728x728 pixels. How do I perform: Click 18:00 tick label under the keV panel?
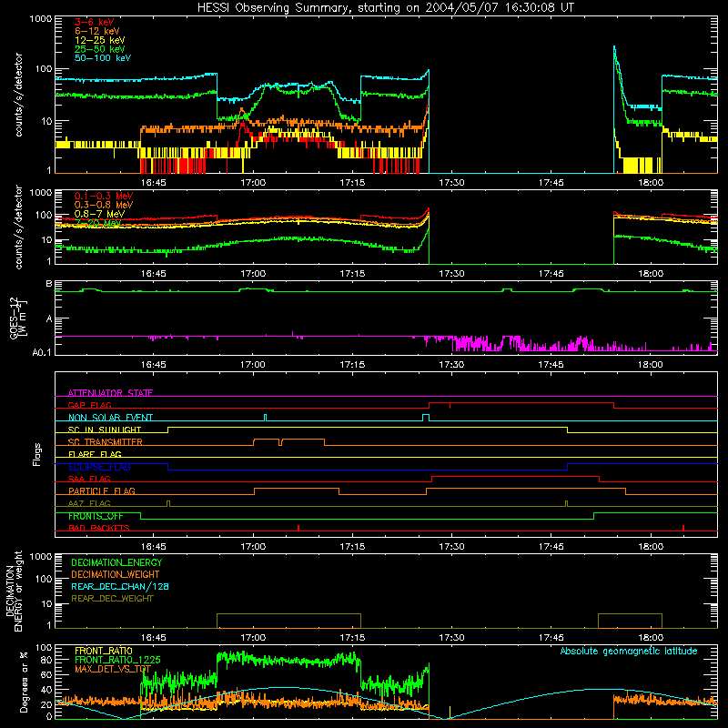pos(650,183)
